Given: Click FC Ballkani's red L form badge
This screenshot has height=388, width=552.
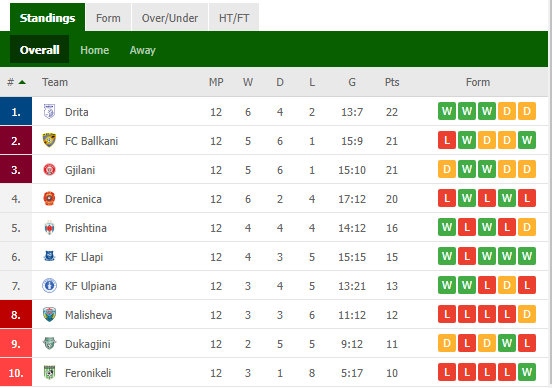Looking at the screenshot, I should [x=447, y=140].
